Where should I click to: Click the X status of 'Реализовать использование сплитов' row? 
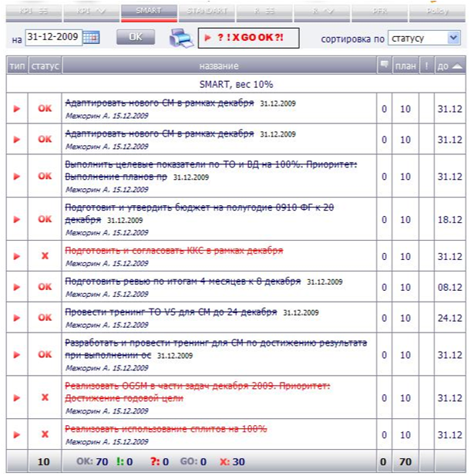(45, 434)
